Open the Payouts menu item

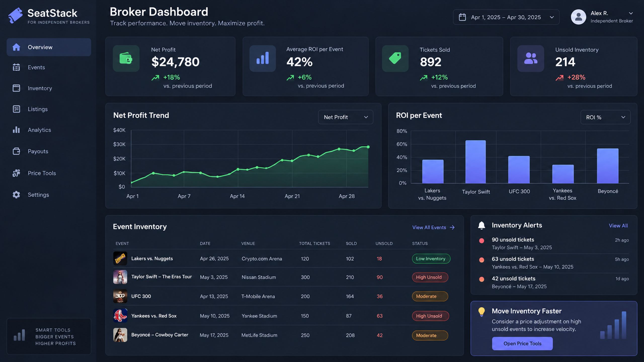49,151
